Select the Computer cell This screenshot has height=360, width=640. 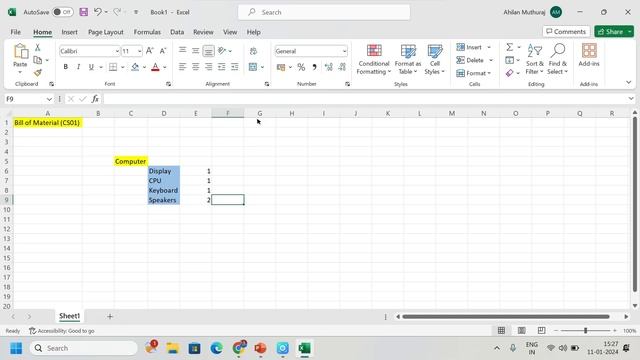[131, 161]
